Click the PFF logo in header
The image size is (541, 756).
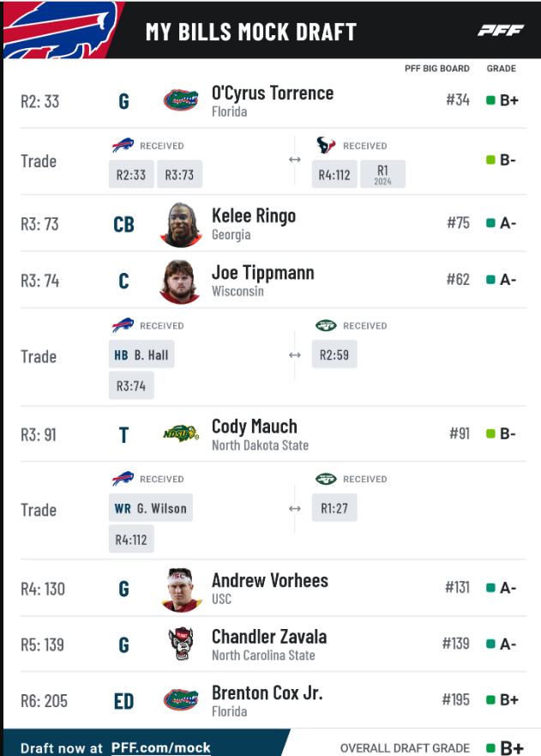[501, 31]
